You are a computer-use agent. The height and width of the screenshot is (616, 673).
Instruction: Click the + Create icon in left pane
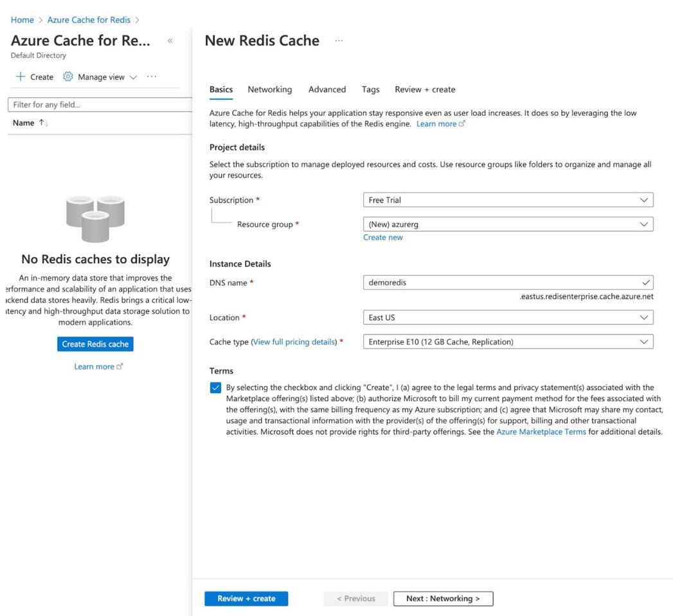21,77
